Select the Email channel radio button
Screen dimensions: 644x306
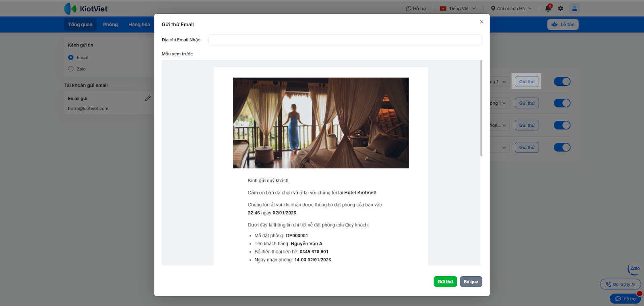(71, 58)
